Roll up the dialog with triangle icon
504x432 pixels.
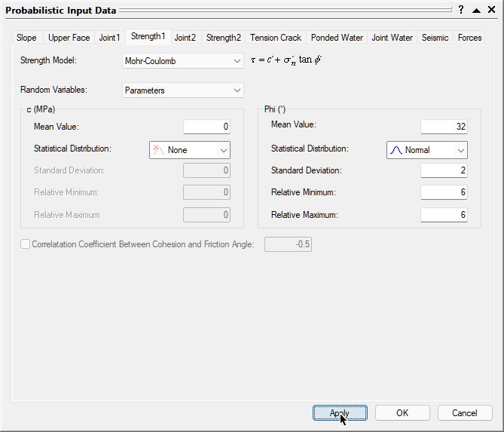pyautogui.click(x=476, y=10)
